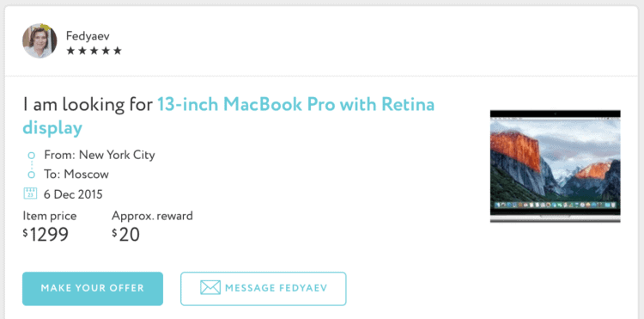This screenshot has height=319, width=644.
Task: Open the 13-inch MacBook Pro with Retina link
Action: (296, 104)
